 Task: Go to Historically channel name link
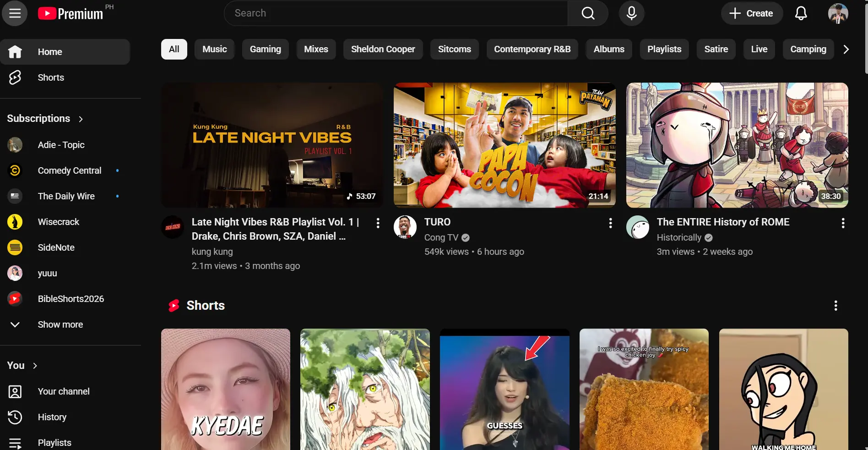[x=679, y=237]
